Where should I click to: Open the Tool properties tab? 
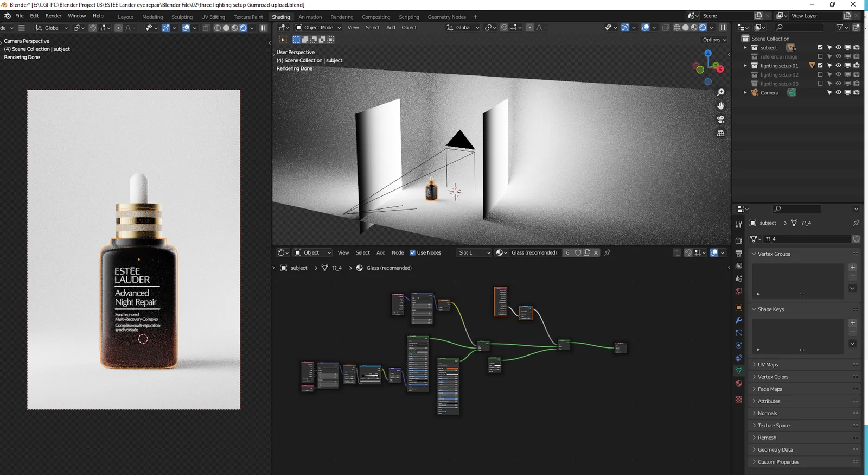click(738, 224)
